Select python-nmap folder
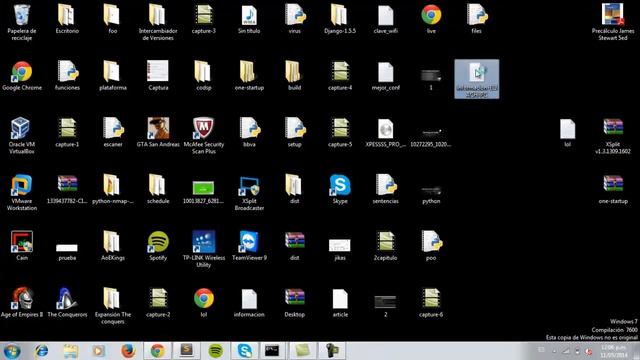Image resolution: width=640 pixels, height=360 pixels. coord(112,185)
